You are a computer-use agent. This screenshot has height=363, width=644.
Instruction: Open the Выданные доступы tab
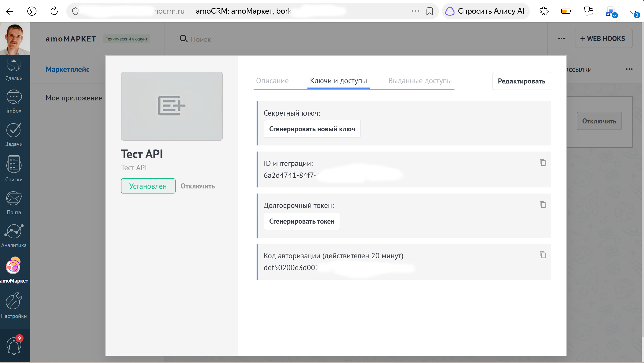420,81
